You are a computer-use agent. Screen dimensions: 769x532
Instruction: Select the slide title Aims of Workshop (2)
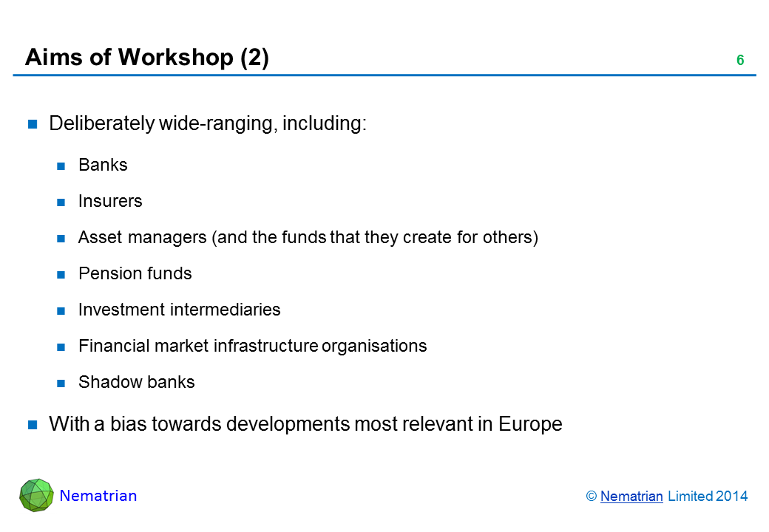(146, 58)
